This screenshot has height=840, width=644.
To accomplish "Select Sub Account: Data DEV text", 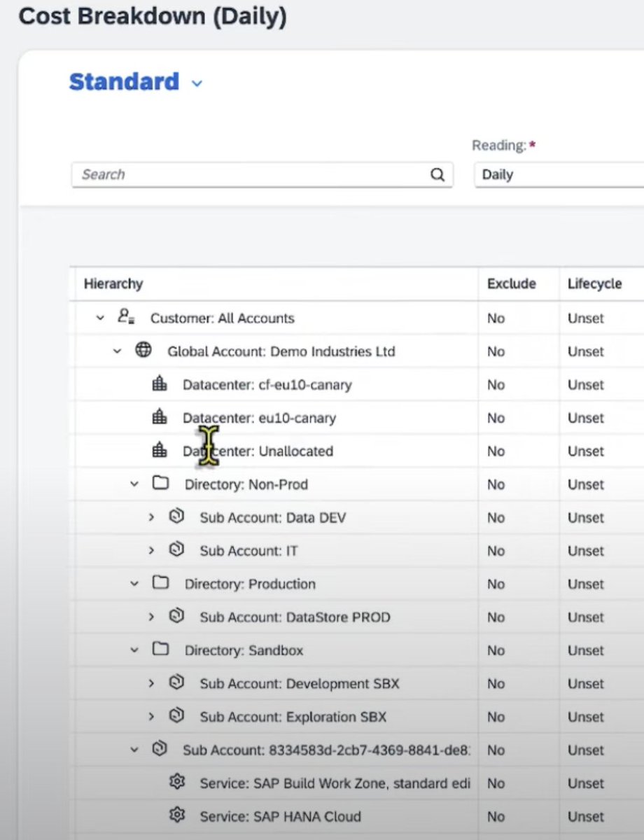I will pyautogui.click(x=273, y=518).
